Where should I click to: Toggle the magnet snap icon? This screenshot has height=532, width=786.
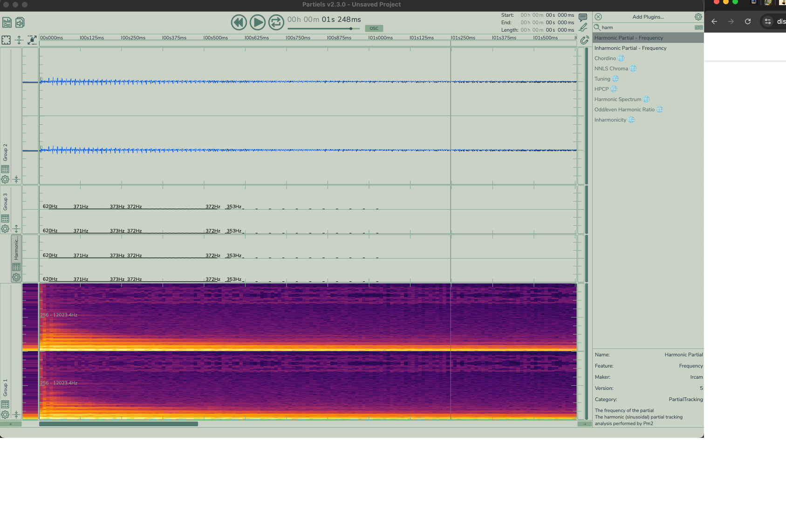click(x=584, y=40)
